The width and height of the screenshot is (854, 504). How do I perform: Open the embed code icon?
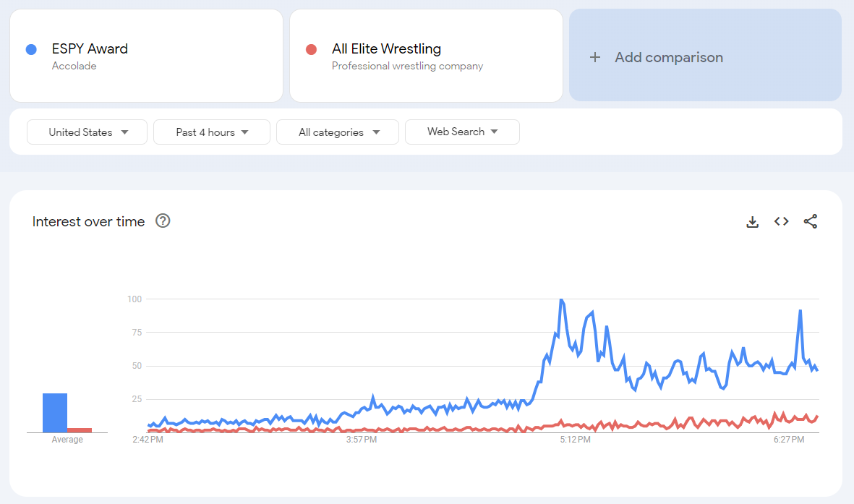click(781, 222)
